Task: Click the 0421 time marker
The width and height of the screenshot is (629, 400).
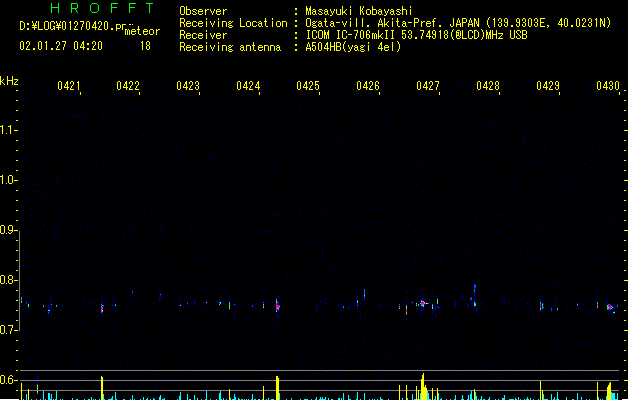Action: (x=68, y=86)
